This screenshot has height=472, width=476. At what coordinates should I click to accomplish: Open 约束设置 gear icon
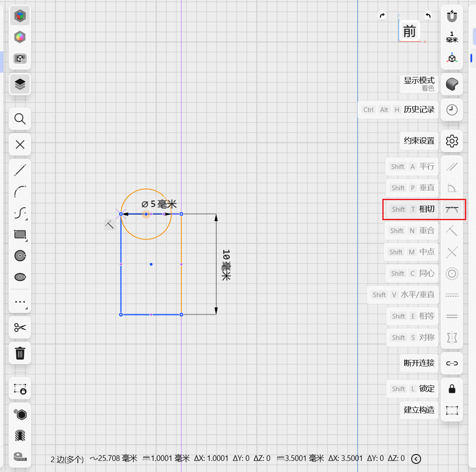coord(452,141)
